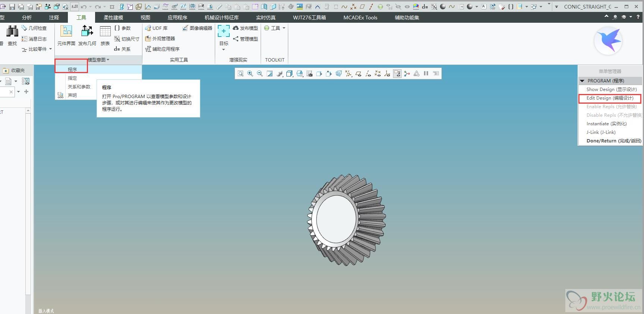Switch to the 注释 ribbon tab
This screenshot has width=644, height=314.
click(x=54, y=18)
